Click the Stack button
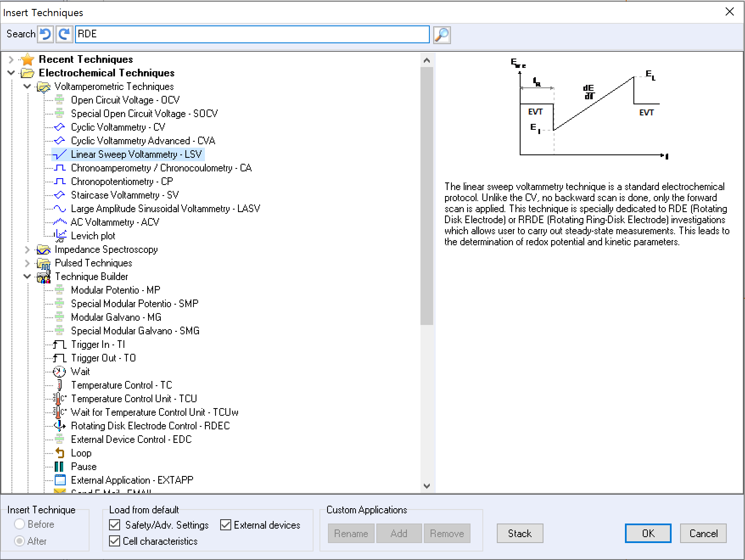745x560 pixels. pyautogui.click(x=520, y=533)
